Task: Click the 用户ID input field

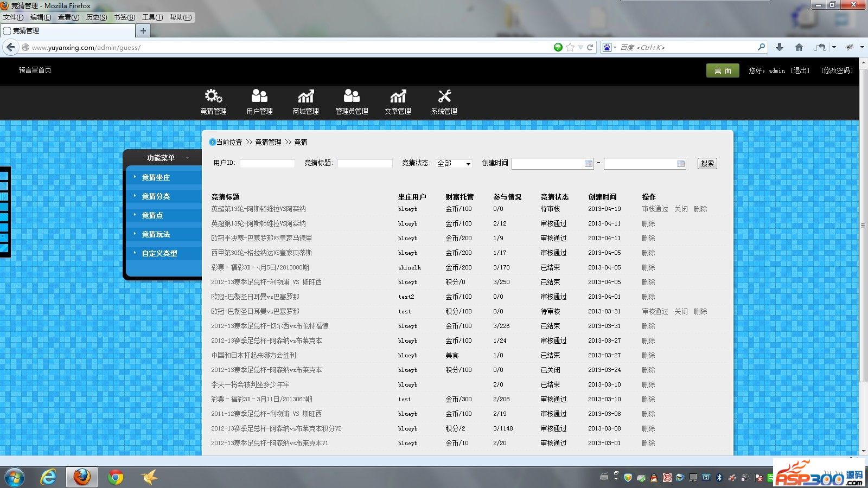Action: (267, 163)
